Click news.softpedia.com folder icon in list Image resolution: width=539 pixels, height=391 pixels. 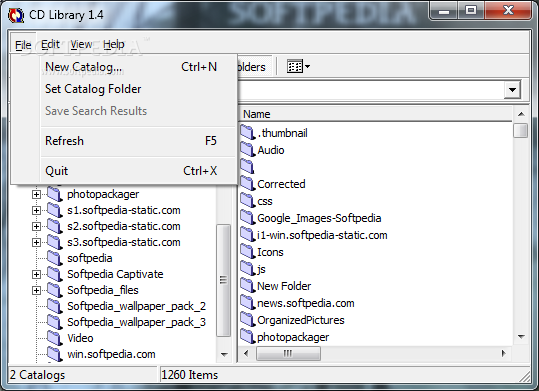click(248, 303)
